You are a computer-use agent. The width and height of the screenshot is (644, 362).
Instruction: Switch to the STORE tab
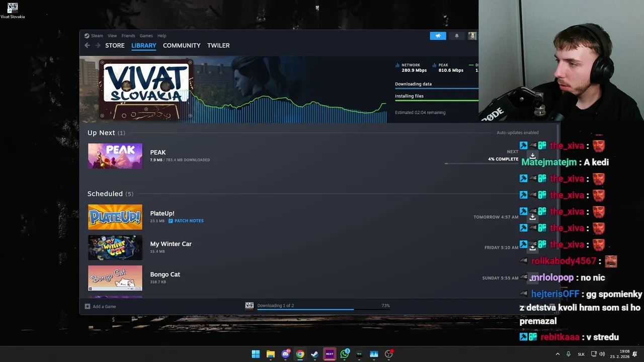pyautogui.click(x=115, y=45)
